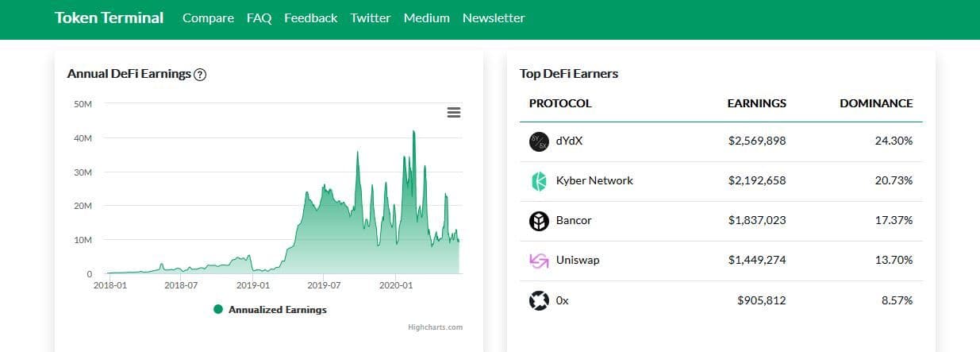980x352 pixels.
Task: Click the Kyber Network logo icon
Action: 539,181
